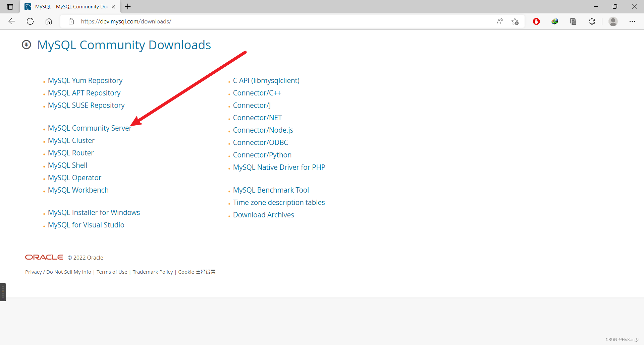Open the Extensions puzzle icon
Image resolution: width=644 pixels, height=345 pixels.
pos(592,21)
